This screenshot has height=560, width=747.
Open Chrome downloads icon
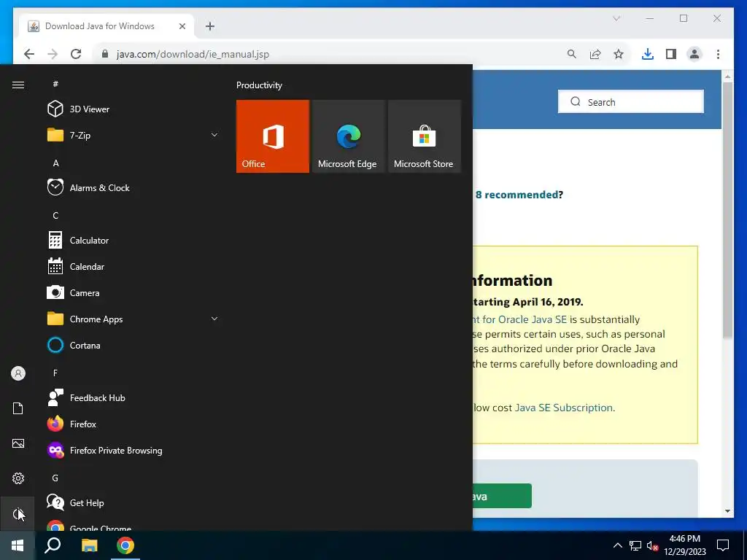[x=648, y=54]
